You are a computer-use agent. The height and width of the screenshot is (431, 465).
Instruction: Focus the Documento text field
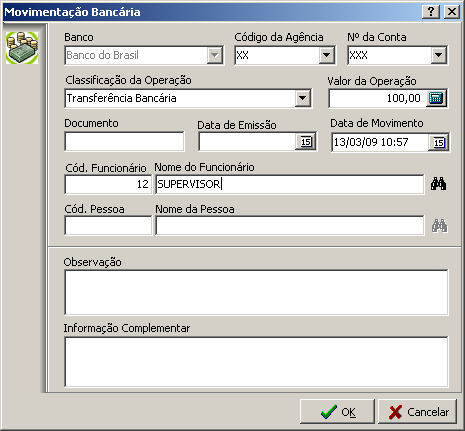124,141
